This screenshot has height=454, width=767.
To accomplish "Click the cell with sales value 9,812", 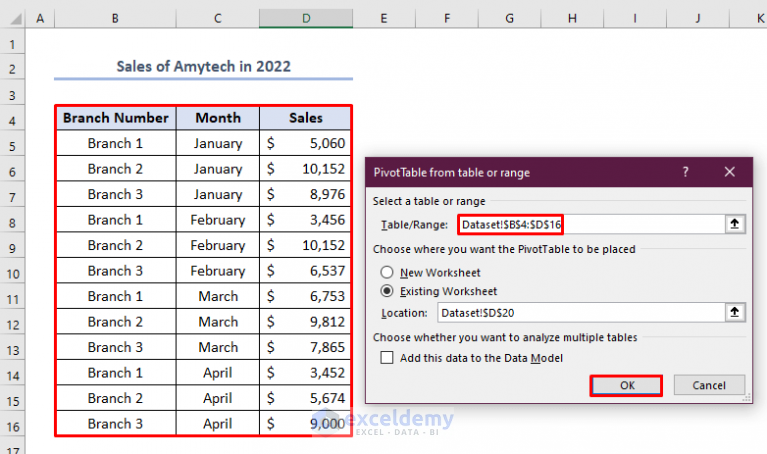I will tap(305, 321).
